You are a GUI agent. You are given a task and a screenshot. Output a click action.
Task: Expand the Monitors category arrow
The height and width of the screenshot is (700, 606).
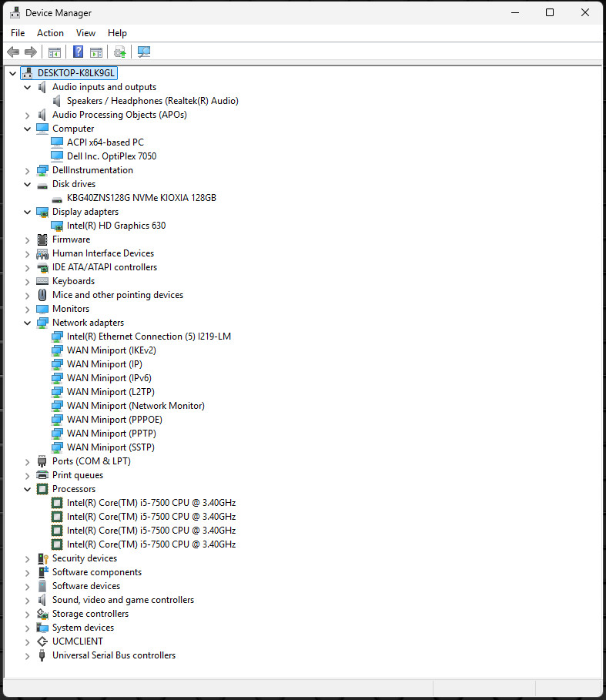click(27, 310)
